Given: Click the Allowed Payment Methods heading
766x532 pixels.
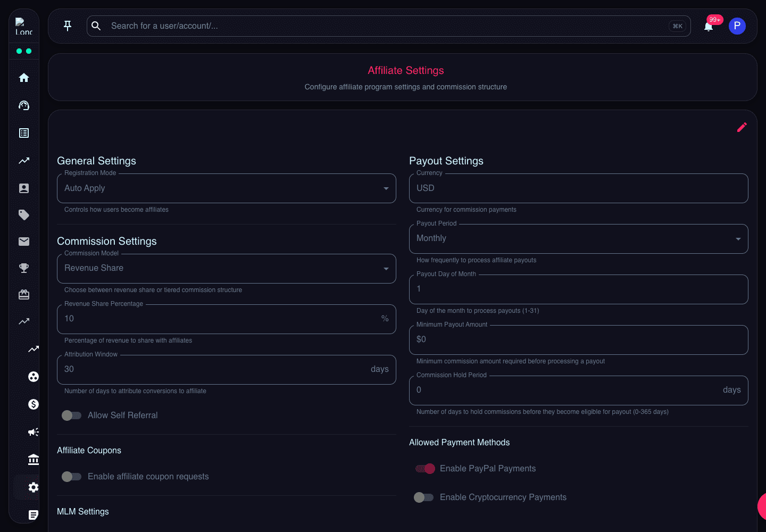Looking at the screenshot, I should (x=460, y=442).
